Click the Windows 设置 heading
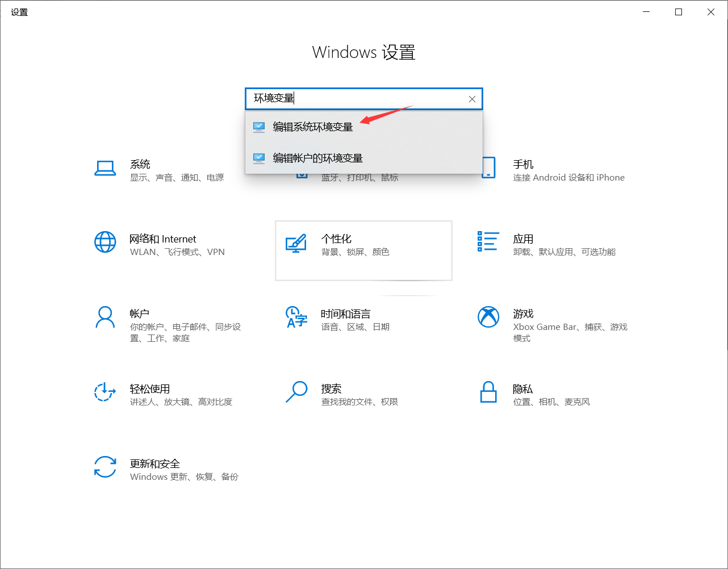 click(x=364, y=52)
